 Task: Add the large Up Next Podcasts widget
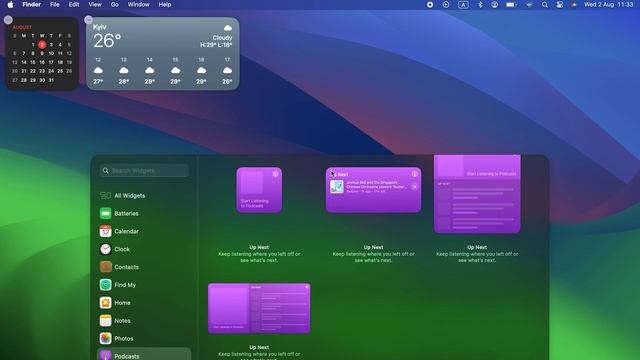(477, 194)
